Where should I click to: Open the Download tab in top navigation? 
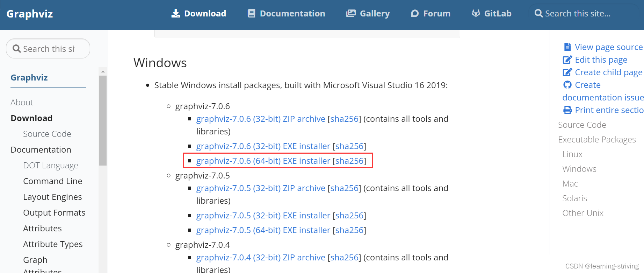pos(198,13)
